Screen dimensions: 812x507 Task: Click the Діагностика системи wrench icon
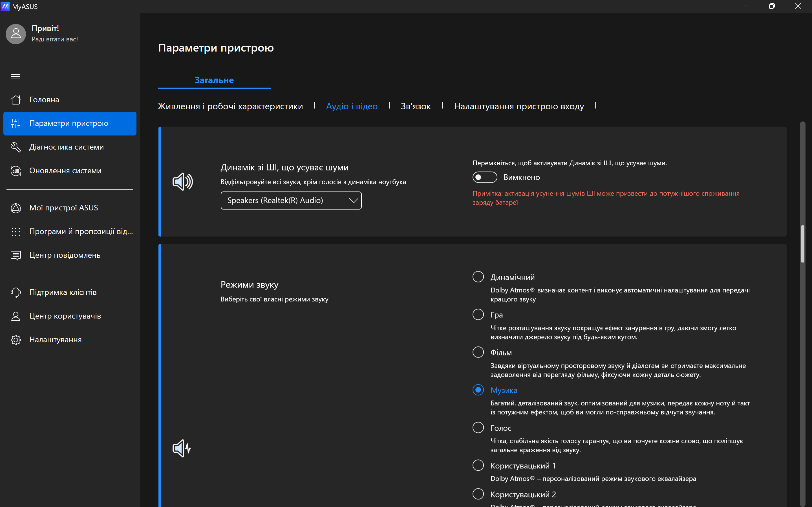(x=16, y=147)
